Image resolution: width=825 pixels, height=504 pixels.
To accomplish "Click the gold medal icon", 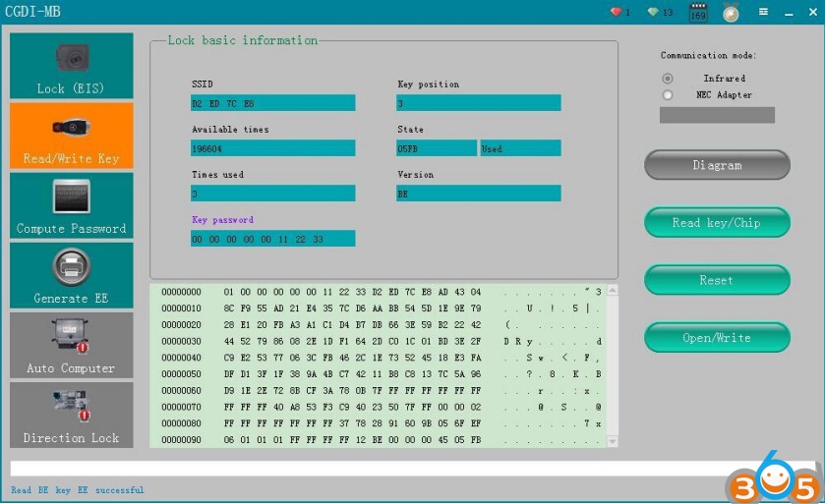I will [731, 12].
